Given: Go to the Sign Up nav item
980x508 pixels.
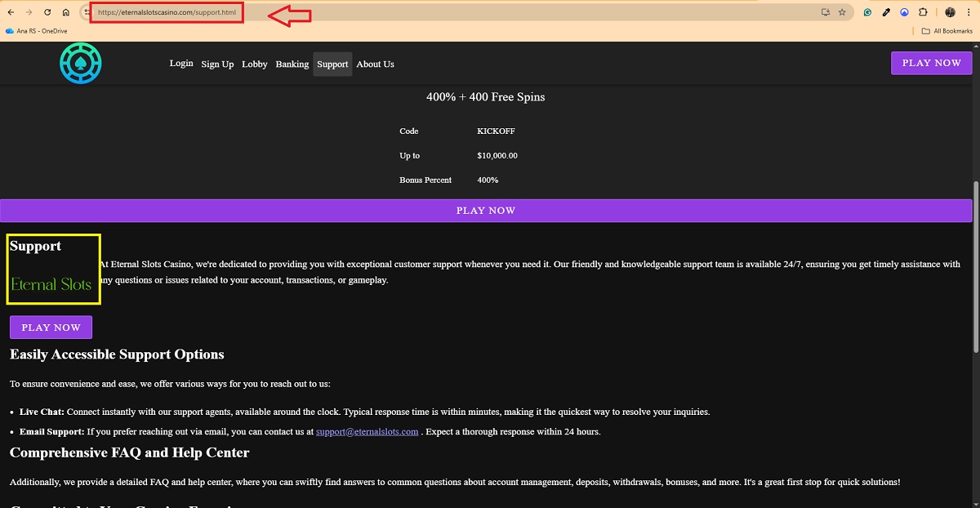Looking at the screenshot, I should [x=217, y=64].
